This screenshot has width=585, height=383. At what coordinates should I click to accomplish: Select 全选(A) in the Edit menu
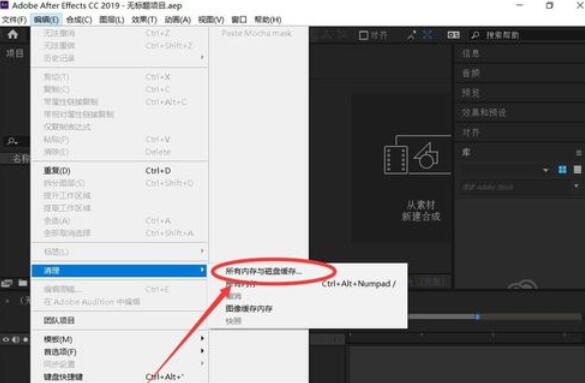pyautogui.click(x=119, y=221)
